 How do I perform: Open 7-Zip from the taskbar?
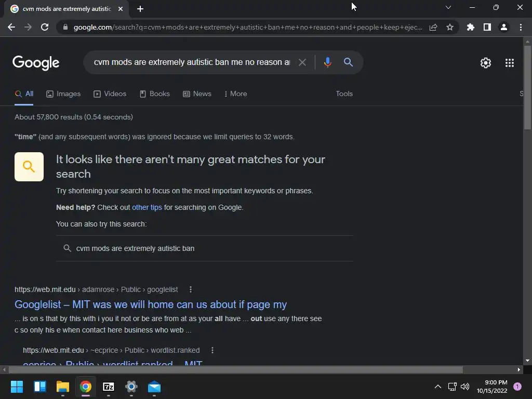point(109,387)
